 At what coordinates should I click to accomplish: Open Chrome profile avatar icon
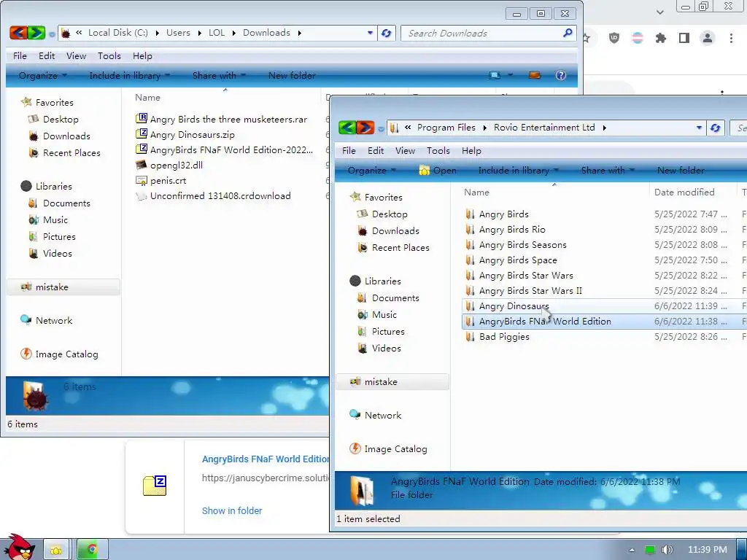(708, 38)
